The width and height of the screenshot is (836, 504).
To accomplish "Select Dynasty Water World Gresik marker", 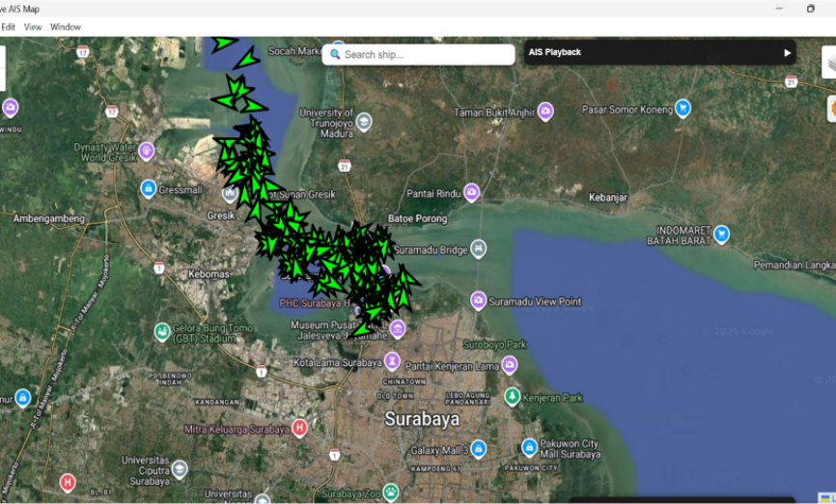I will pos(146,151).
